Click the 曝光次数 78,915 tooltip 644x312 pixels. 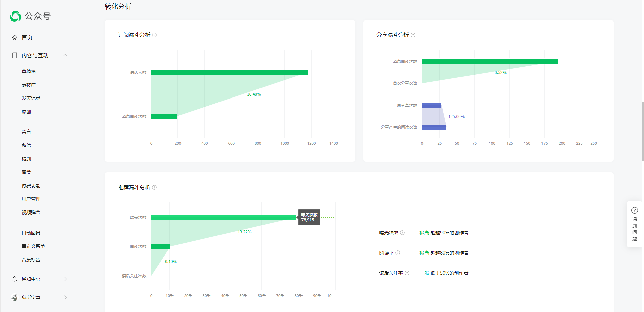point(309,217)
